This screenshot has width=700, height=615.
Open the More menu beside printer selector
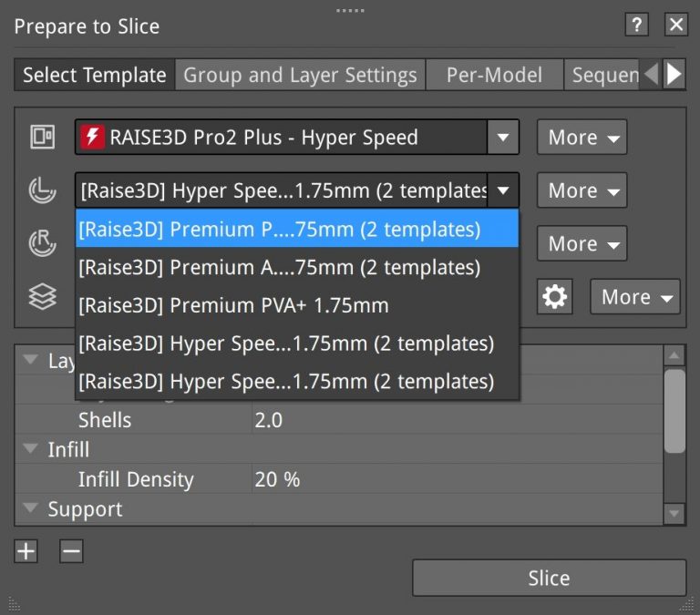point(582,137)
